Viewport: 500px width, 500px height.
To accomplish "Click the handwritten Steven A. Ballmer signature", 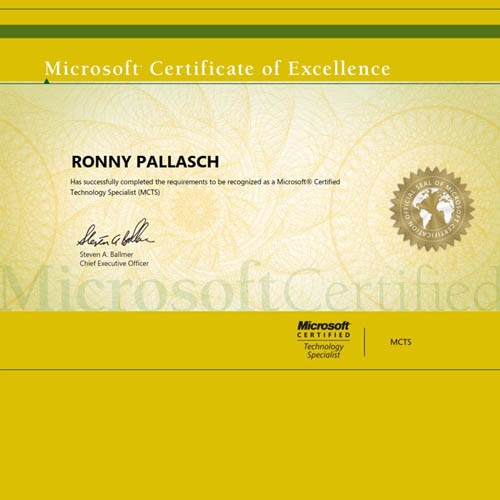I will 116,233.
